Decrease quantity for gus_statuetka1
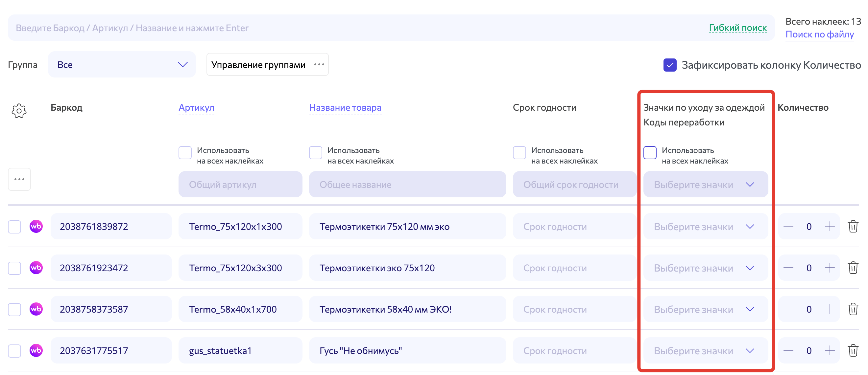Image resolution: width=868 pixels, height=375 pixels. coord(788,350)
